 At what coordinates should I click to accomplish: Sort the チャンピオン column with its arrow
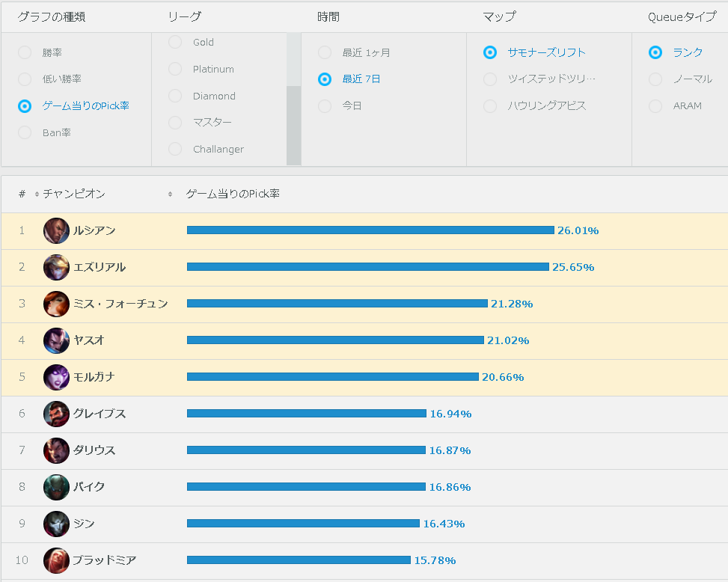[x=170, y=194]
